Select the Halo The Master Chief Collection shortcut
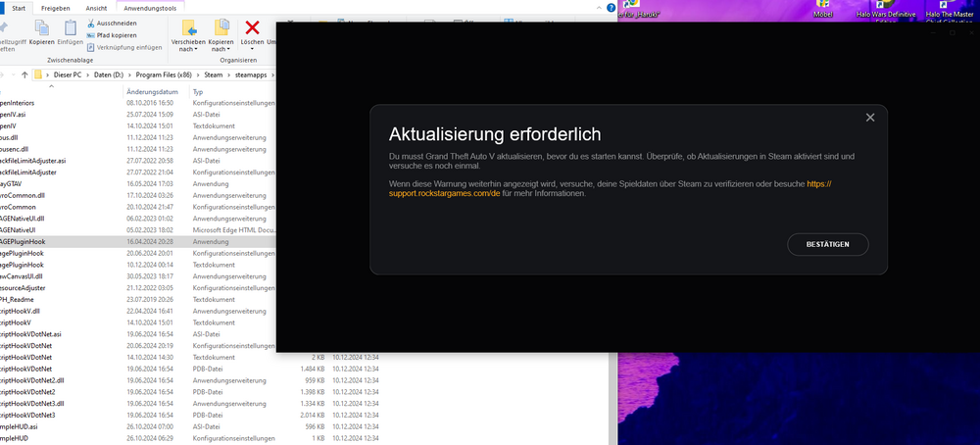Viewport: 980px width, 445px height. (950, 10)
